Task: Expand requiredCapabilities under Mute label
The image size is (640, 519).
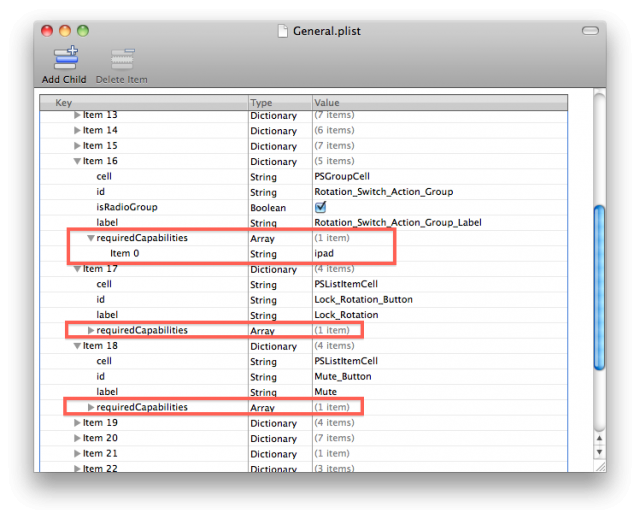Action: point(91,407)
